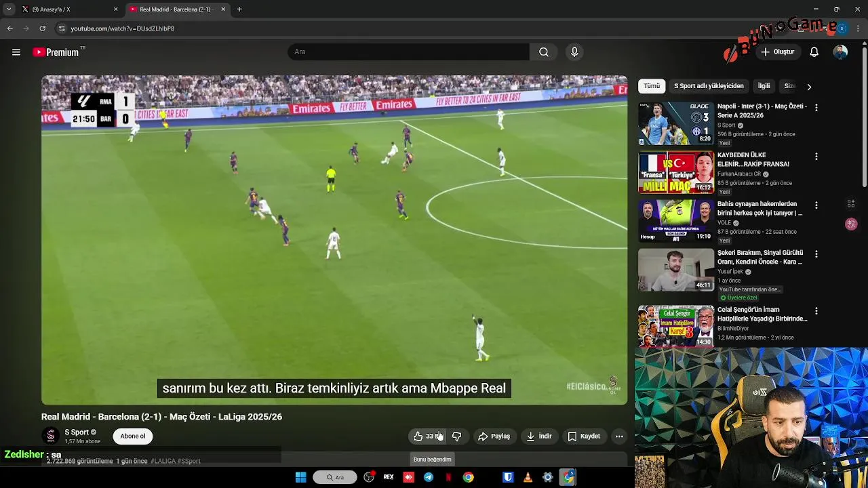The height and width of the screenshot is (488, 868).
Task: Click the grid sparkle icon at right edge
Action: pos(851,204)
